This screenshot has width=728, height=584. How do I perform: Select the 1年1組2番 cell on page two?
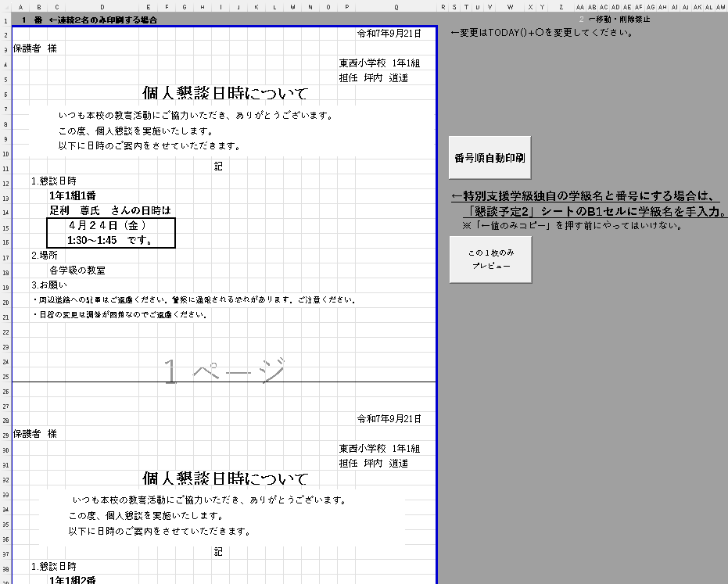tap(73, 580)
